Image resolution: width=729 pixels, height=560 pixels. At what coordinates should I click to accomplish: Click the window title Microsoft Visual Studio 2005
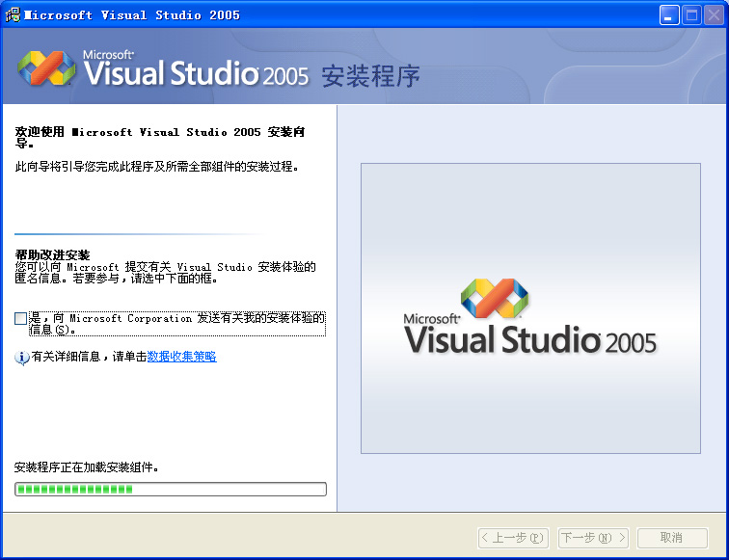pyautogui.click(x=132, y=14)
